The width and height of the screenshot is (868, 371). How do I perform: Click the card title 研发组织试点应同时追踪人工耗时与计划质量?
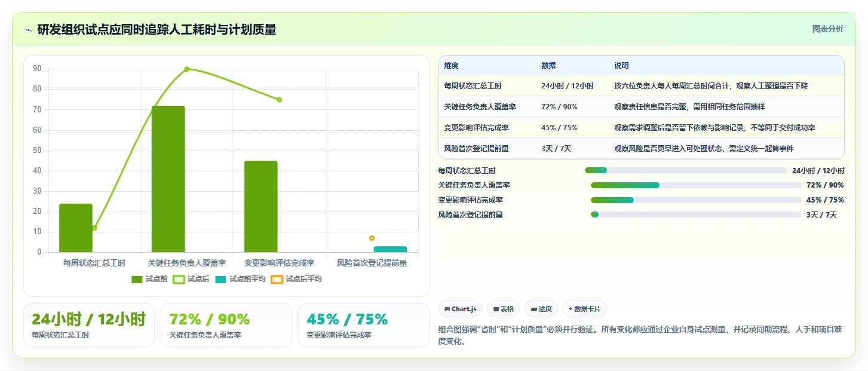(157, 30)
